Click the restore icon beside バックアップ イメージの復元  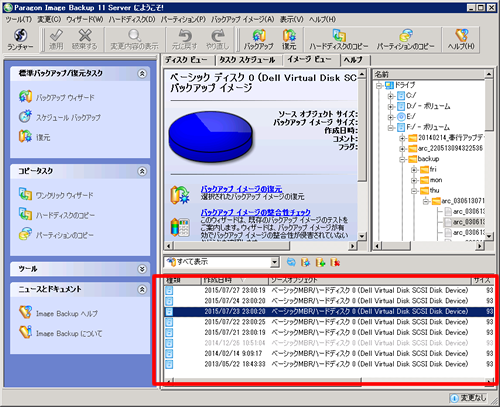[x=180, y=195]
